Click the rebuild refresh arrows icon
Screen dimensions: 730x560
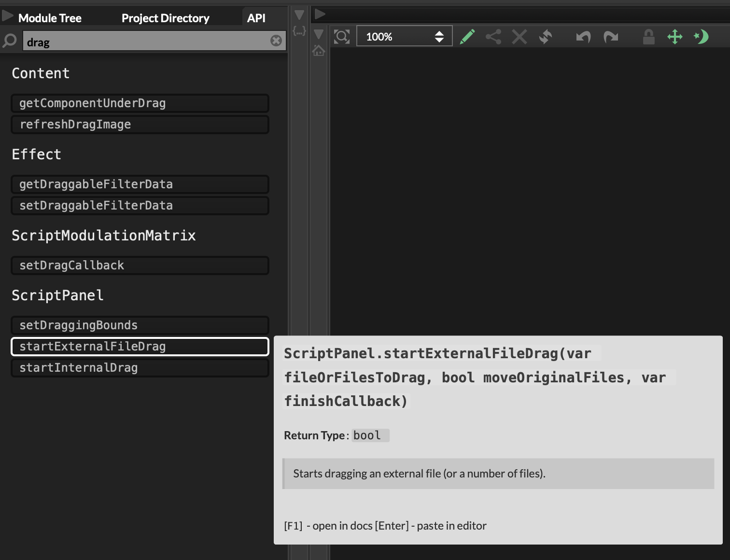pyautogui.click(x=546, y=37)
